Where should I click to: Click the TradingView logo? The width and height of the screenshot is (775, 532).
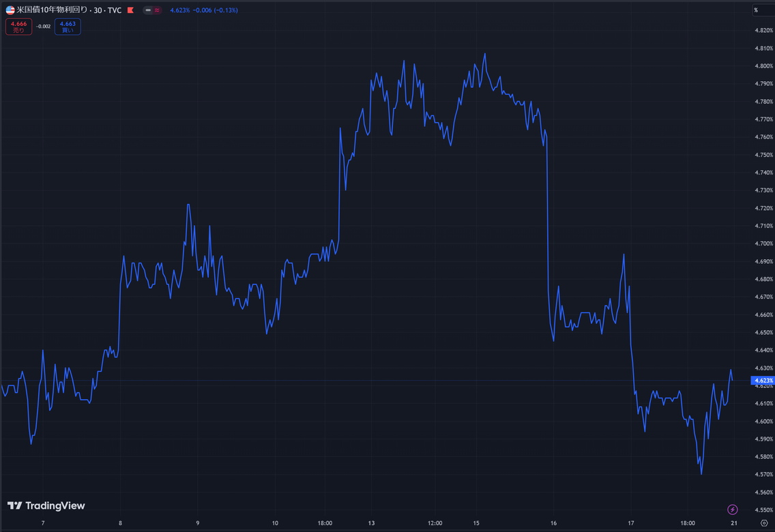[46, 506]
